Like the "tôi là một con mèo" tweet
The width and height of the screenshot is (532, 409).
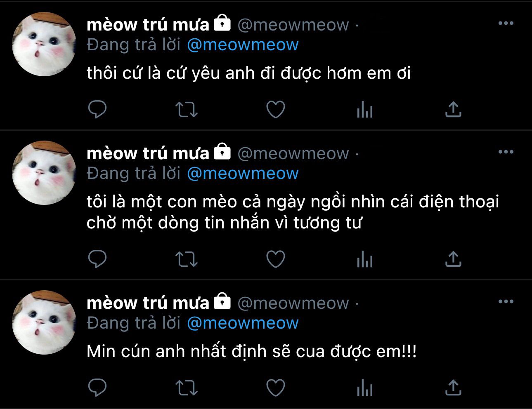click(x=276, y=259)
